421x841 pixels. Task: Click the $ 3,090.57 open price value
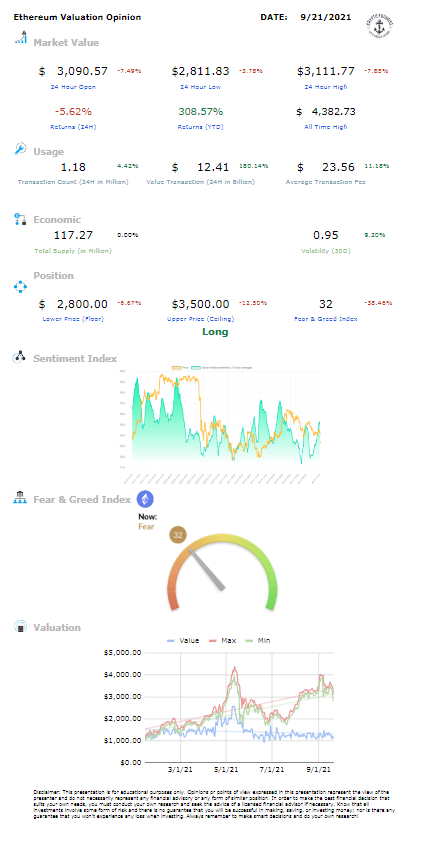pos(73,71)
